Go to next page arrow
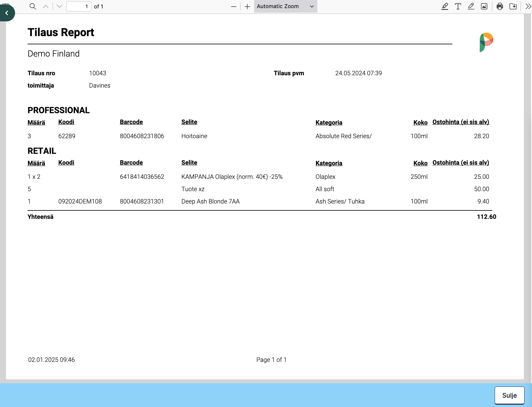The image size is (532, 407). coord(60,6)
